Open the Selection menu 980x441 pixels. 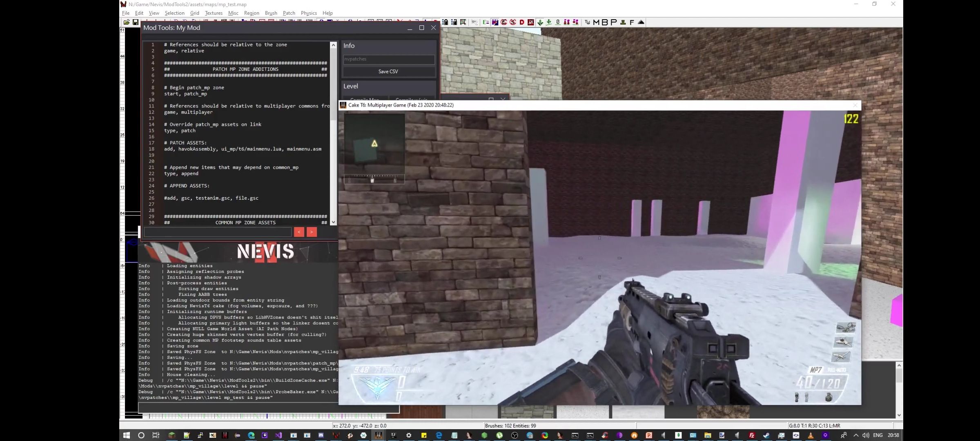(174, 13)
